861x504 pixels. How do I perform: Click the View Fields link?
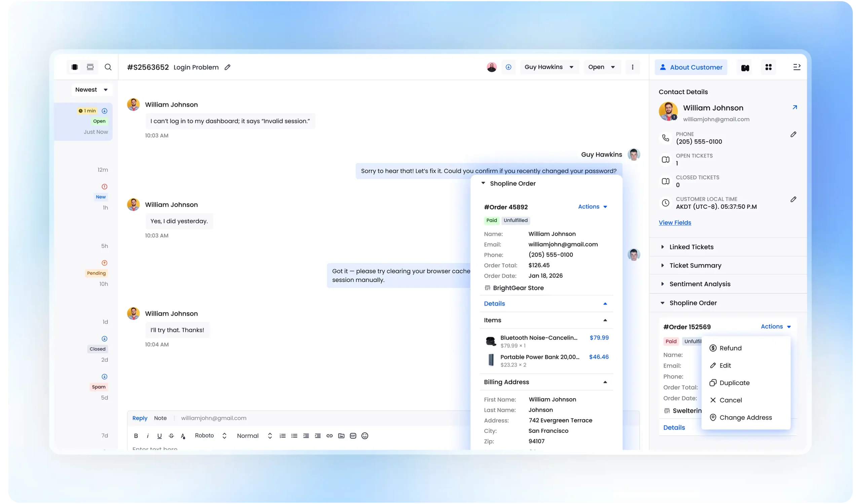pyautogui.click(x=675, y=222)
